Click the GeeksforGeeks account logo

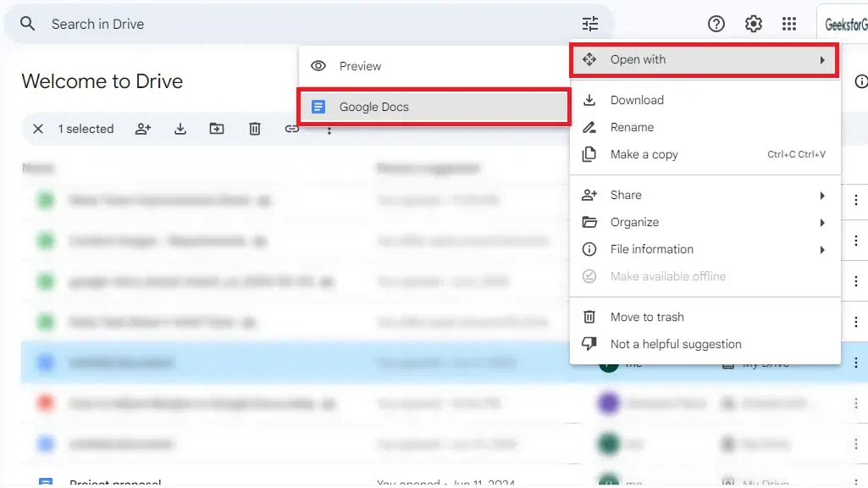pyautogui.click(x=845, y=25)
